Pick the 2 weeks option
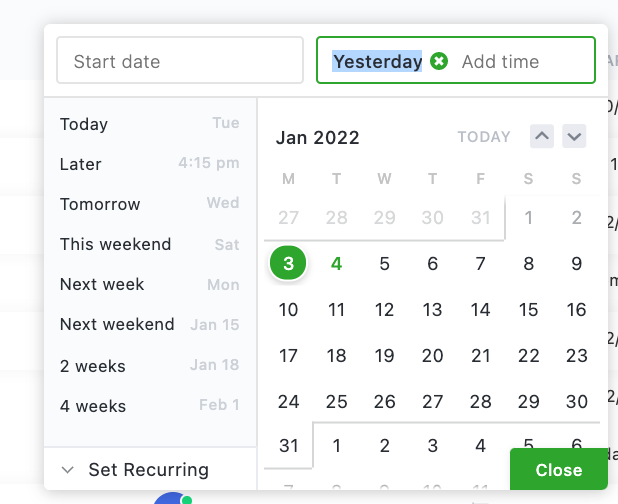The height and width of the screenshot is (504, 618). [x=150, y=365]
